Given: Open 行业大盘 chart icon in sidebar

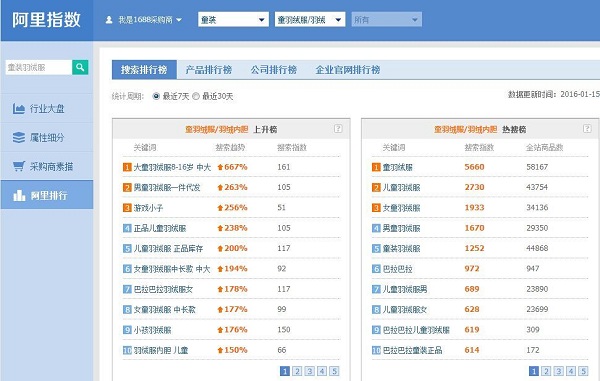Looking at the screenshot, I should [18, 109].
